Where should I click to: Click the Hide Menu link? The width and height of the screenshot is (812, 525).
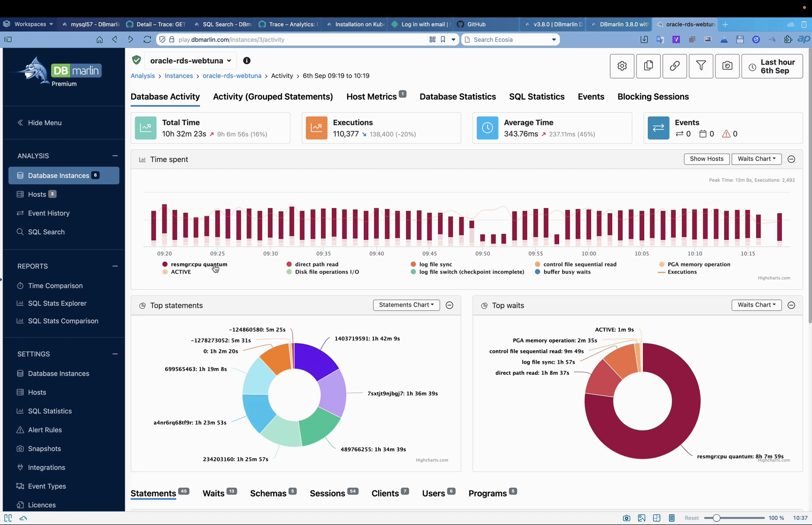[40, 122]
